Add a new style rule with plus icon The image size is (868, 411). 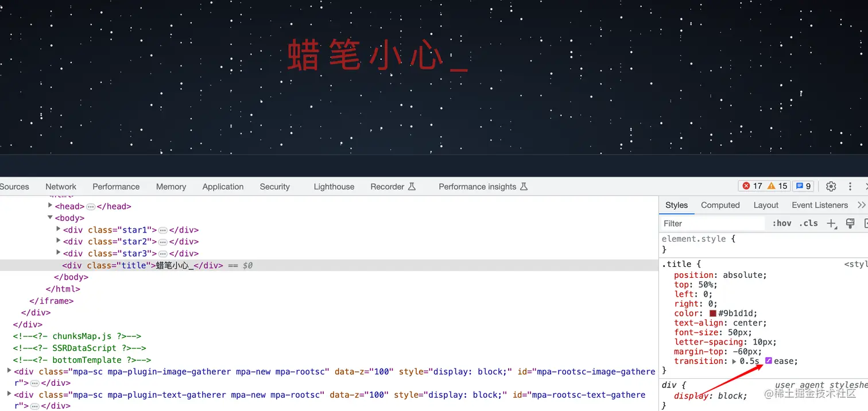pyautogui.click(x=831, y=223)
